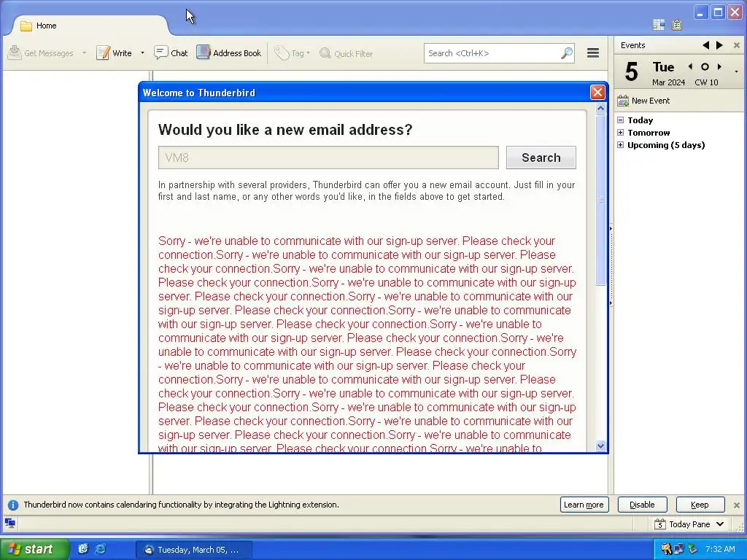Viewport: 747px width, 560px height.
Task: Click the dialog scrollbar down arrow
Action: [x=601, y=446]
